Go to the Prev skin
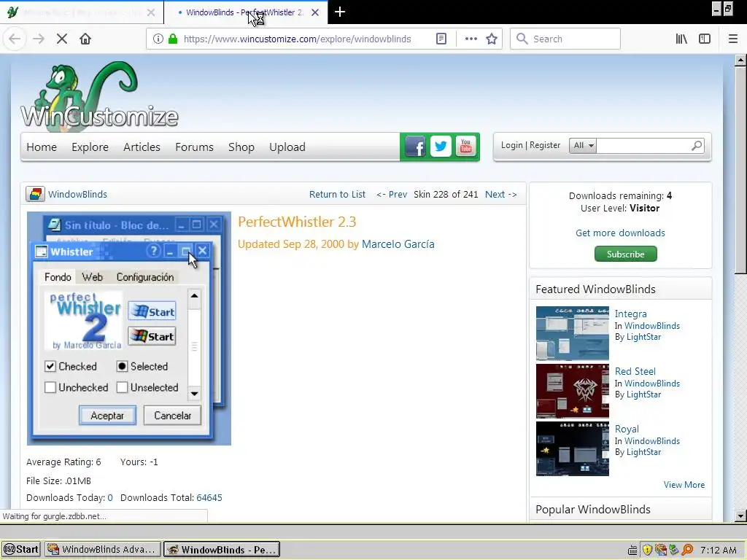 tap(392, 194)
